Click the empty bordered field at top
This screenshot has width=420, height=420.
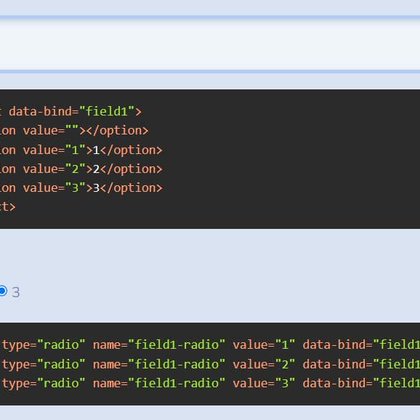tap(210, 44)
